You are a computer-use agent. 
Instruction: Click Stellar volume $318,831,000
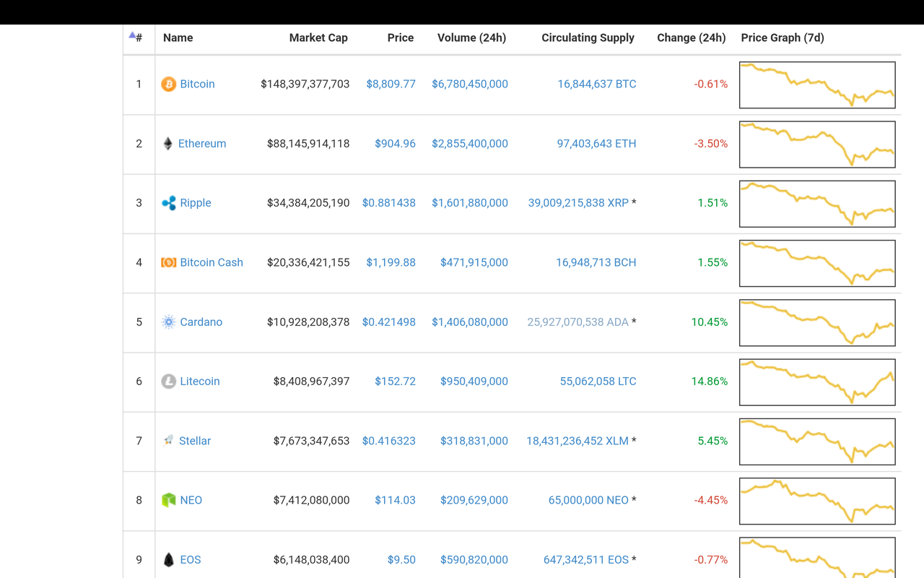click(474, 441)
